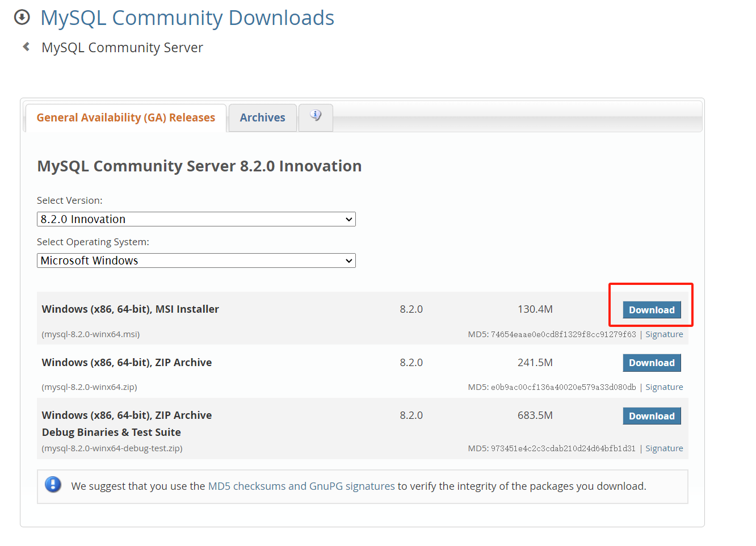Switch to General Availability (GA) Releases tab
This screenshot has height=546, width=756.
pyautogui.click(x=126, y=117)
